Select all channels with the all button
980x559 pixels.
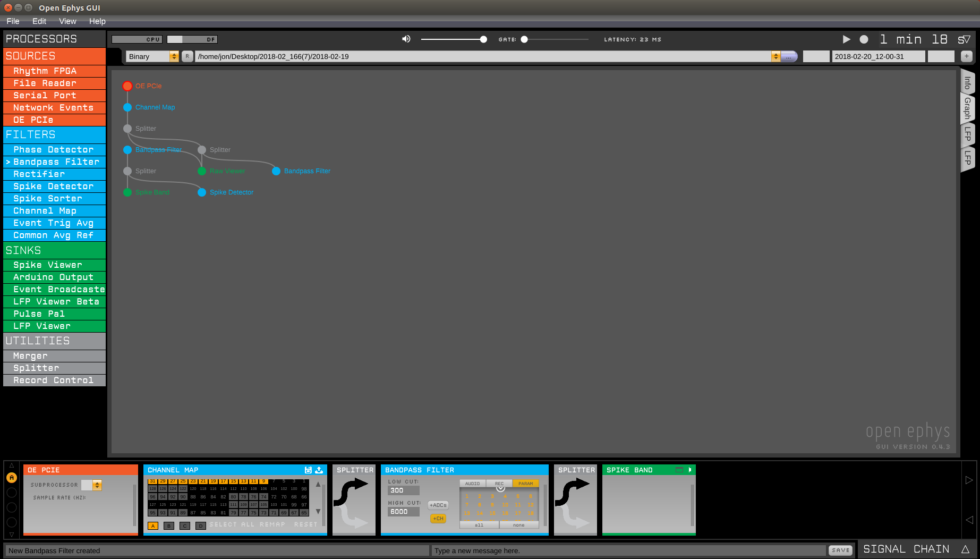coord(479,524)
